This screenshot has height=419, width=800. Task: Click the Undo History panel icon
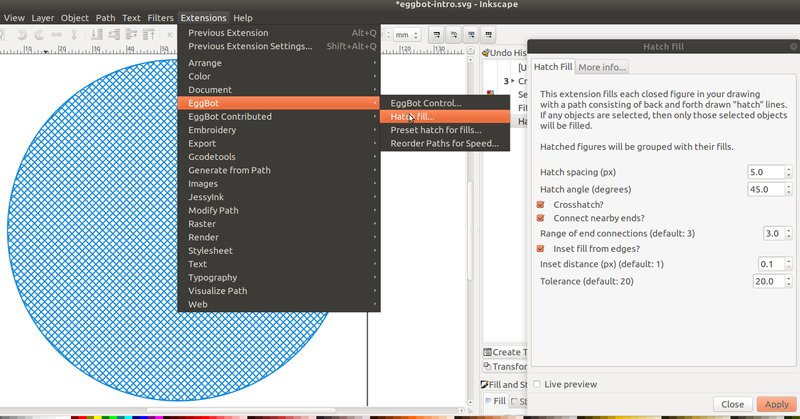pyautogui.click(x=486, y=53)
